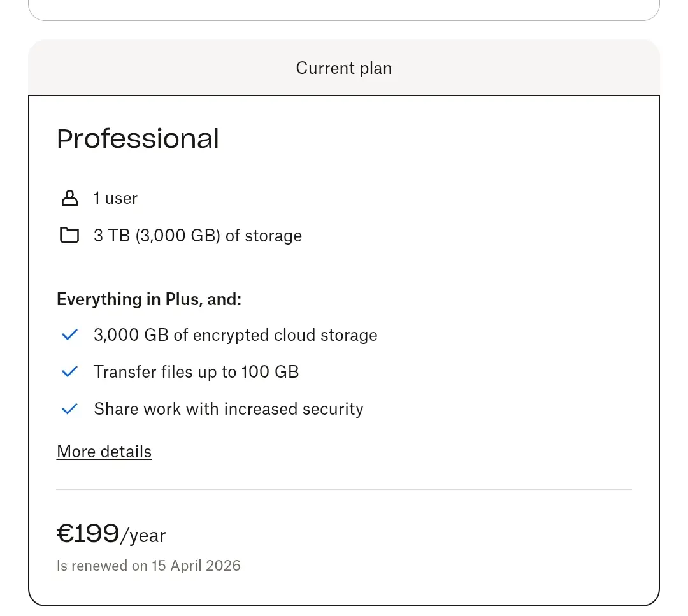Click the 1 user label
This screenshot has height=616, width=688.
[x=115, y=198]
